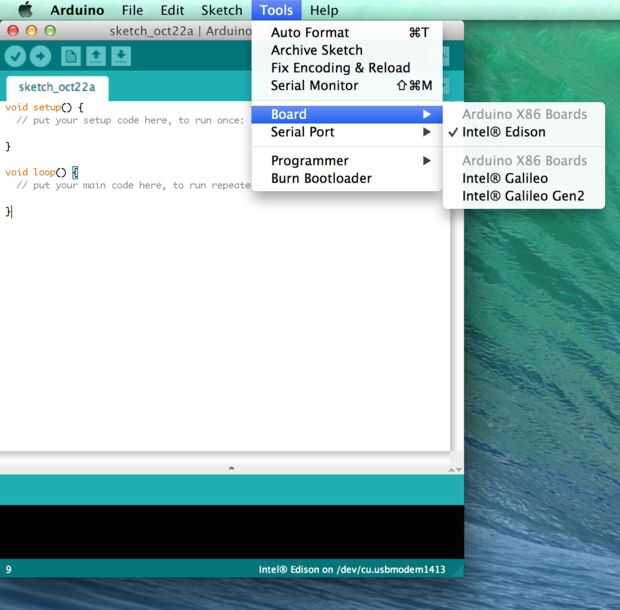Select Intel Galileo Gen2 board
The height and width of the screenshot is (610, 620).
pyautogui.click(x=524, y=196)
